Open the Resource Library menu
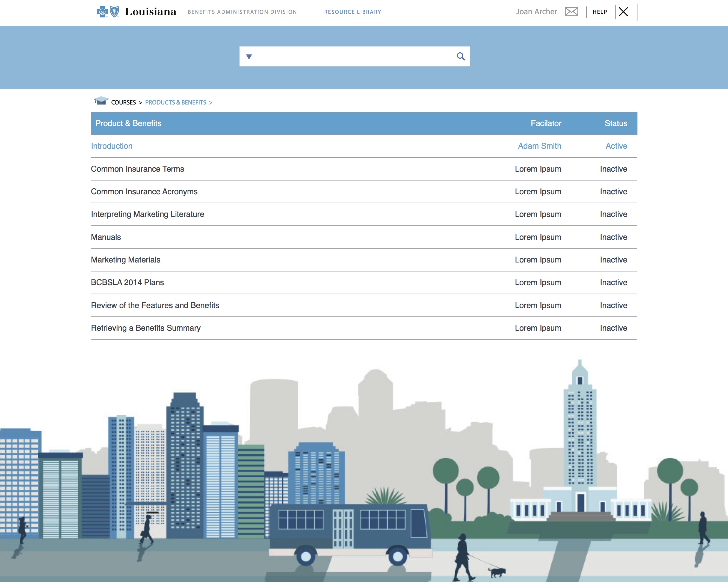 click(353, 12)
